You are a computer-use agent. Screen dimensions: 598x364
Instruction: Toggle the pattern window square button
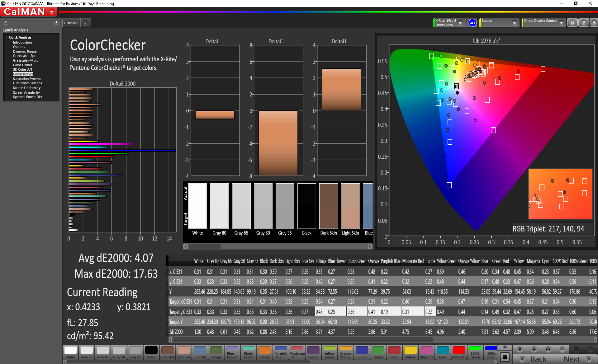505,357
